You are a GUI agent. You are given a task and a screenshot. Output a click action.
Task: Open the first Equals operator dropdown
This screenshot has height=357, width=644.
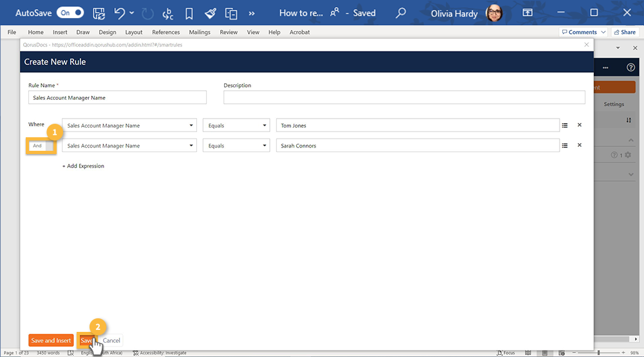click(x=236, y=126)
